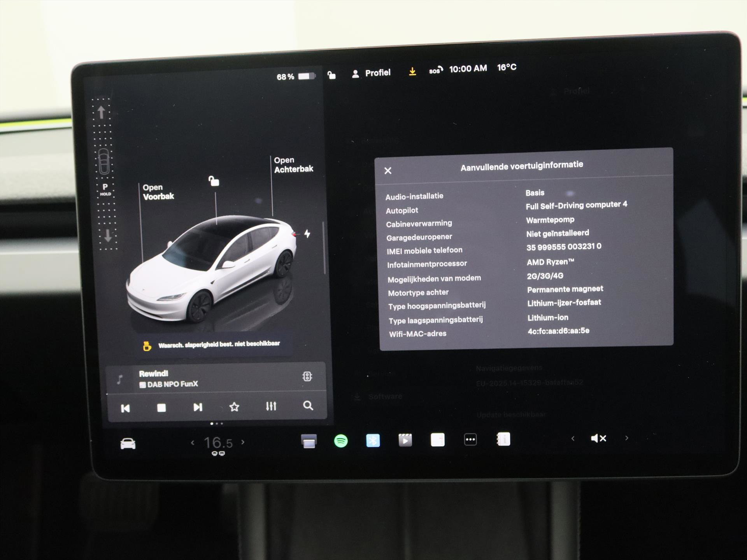Image resolution: width=747 pixels, height=560 pixels.
Task: Tap the music note icon beside Rewind!
Action: (x=120, y=379)
